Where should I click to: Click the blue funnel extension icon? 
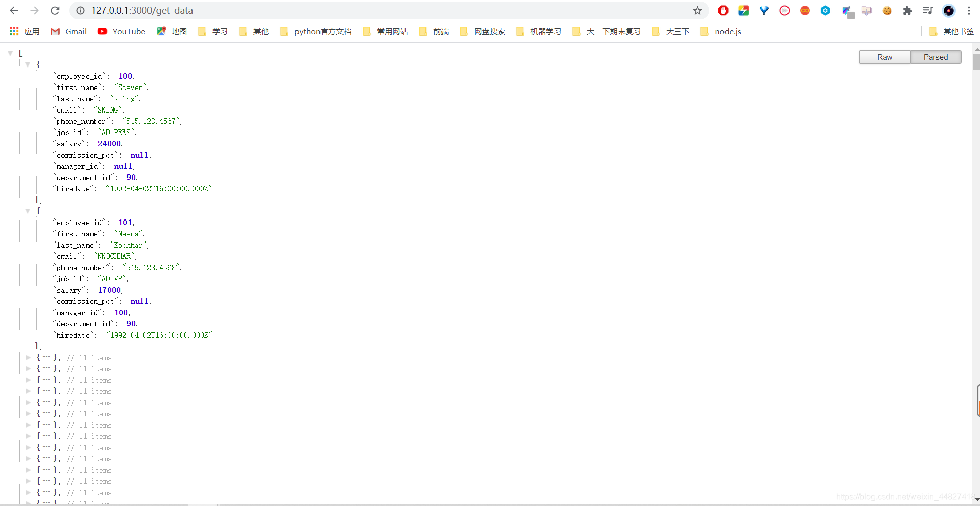click(x=763, y=10)
